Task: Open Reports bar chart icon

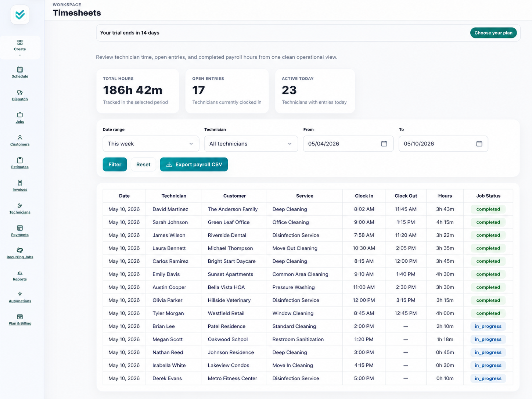Action: 20,273
